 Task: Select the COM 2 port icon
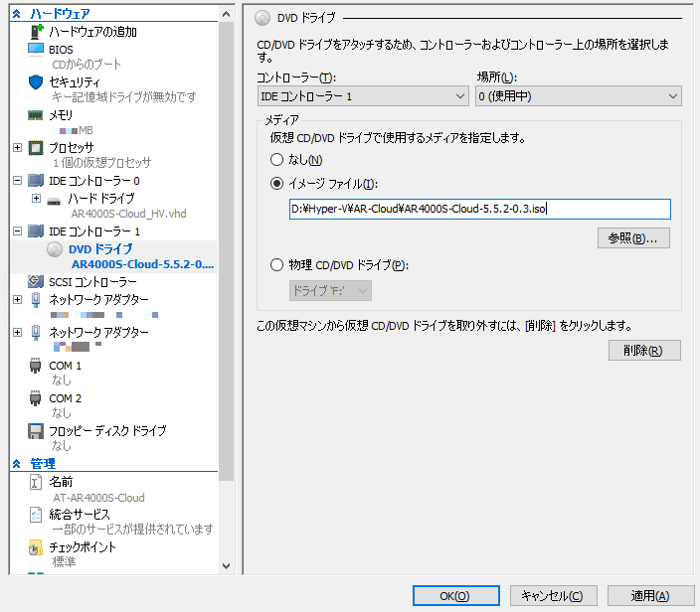tap(36, 397)
